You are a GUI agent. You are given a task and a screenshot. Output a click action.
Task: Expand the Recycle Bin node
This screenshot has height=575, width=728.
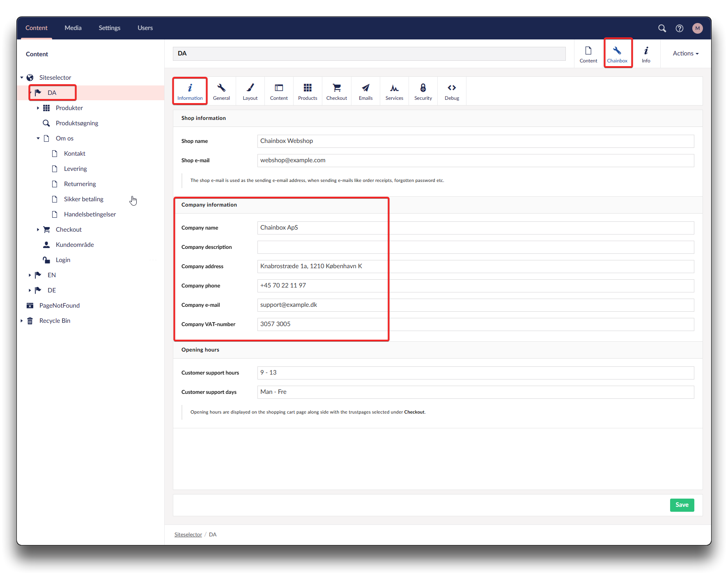click(x=21, y=321)
